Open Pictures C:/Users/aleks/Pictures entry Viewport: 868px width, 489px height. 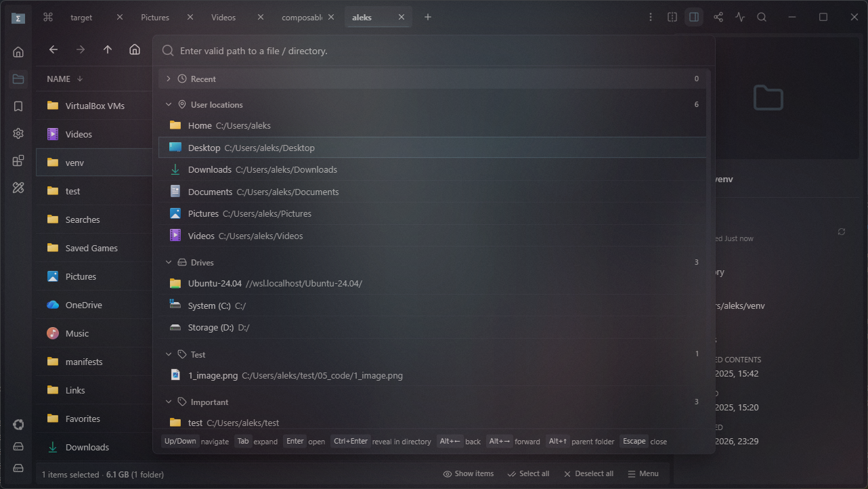[x=432, y=213]
